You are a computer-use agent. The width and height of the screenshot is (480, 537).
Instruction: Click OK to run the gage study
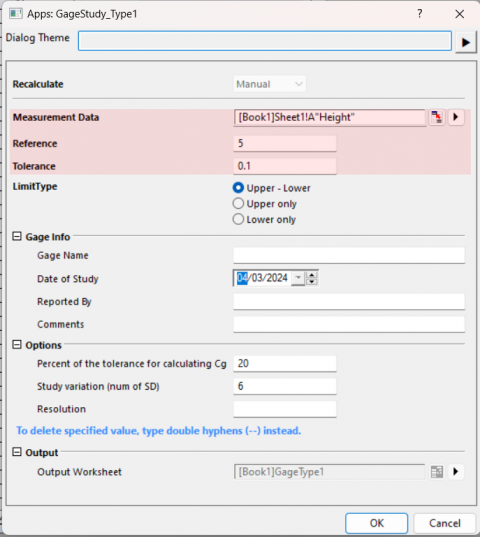(x=377, y=523)
